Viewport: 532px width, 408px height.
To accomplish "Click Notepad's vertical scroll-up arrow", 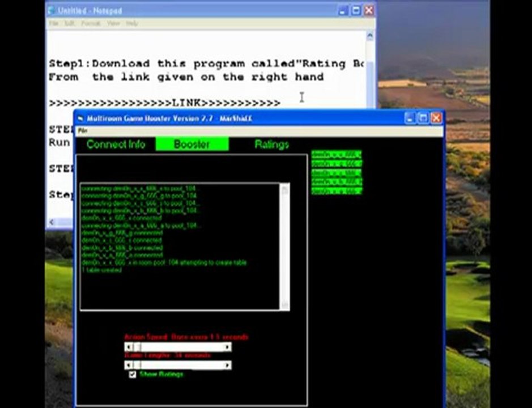I will pyautogui.click(x=370, y=36).
